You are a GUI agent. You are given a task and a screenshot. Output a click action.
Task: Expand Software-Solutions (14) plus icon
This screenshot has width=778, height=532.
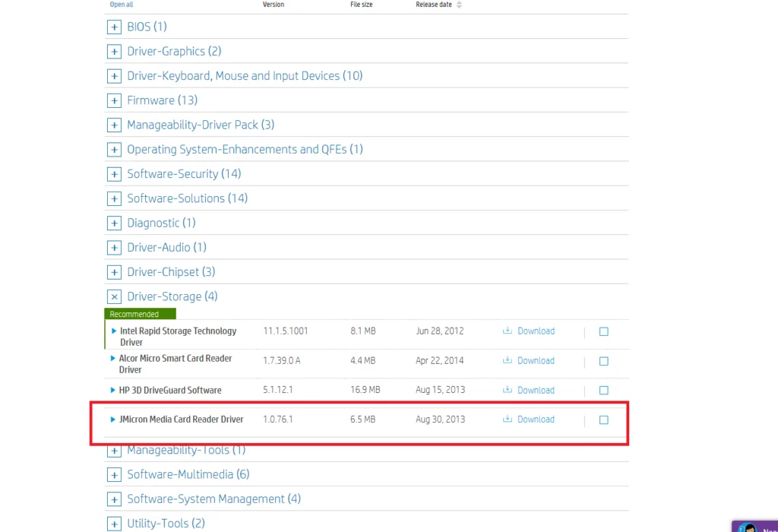pyautogui.click(x=114, y=199)
